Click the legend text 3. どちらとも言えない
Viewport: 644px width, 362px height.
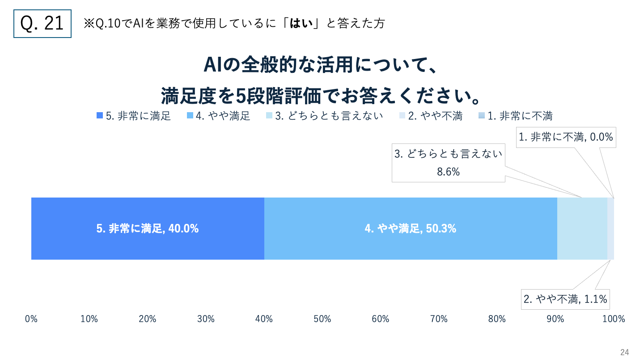click(329, 116)
